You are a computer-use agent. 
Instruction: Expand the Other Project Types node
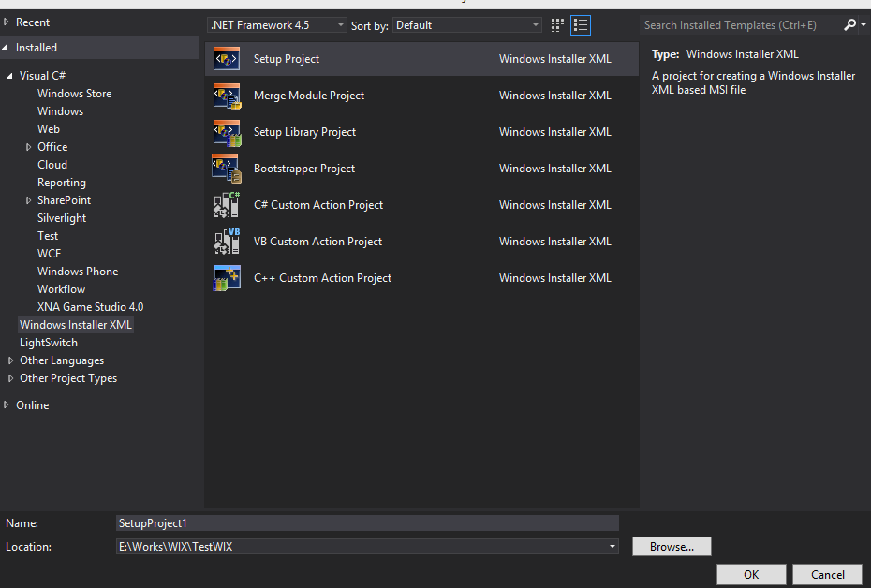(x=10, y=378)
